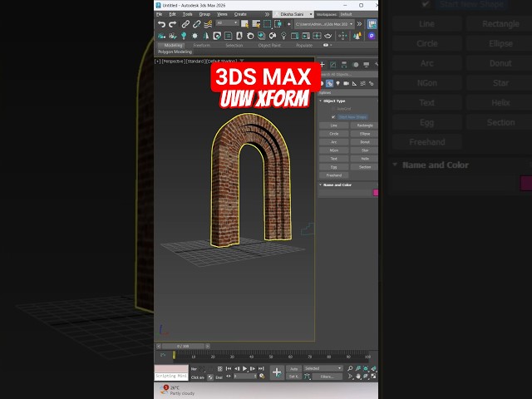Open the All selection filter dropdown

tap(227, 23)
